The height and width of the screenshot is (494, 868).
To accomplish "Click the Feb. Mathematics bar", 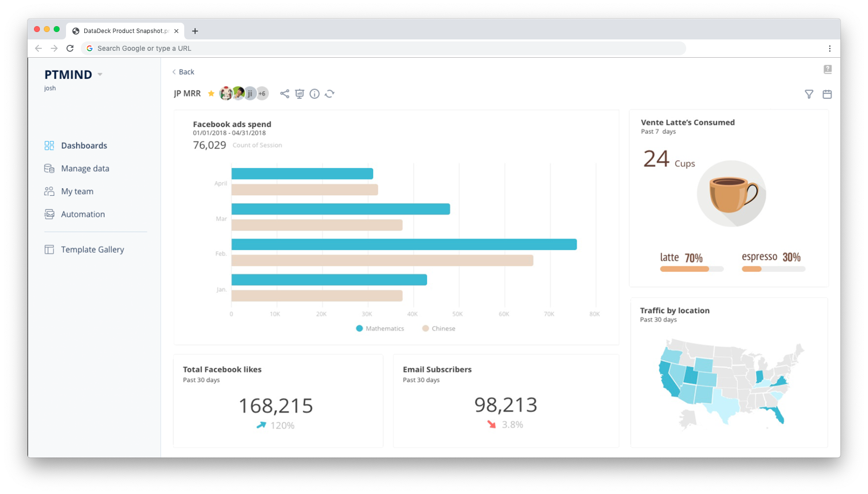I will click(x=404, y=245).
